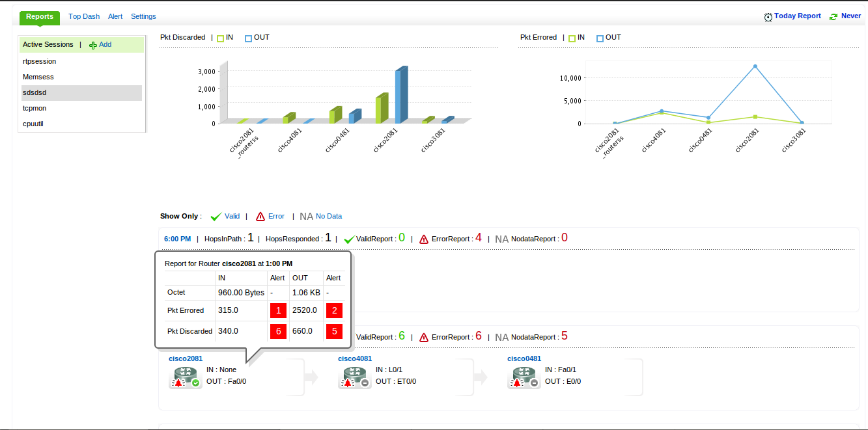Viewport: 868px width, 430px height.
Task: Click the green refresh icon near Never
Action: pyautogui.click(x=833, y=17)
